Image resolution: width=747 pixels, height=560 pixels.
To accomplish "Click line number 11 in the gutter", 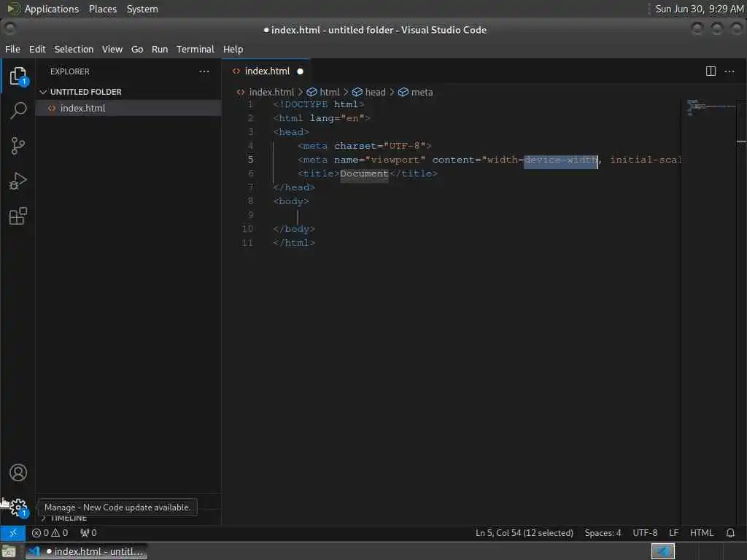I will pyautogui.click(x=247, y=243).
